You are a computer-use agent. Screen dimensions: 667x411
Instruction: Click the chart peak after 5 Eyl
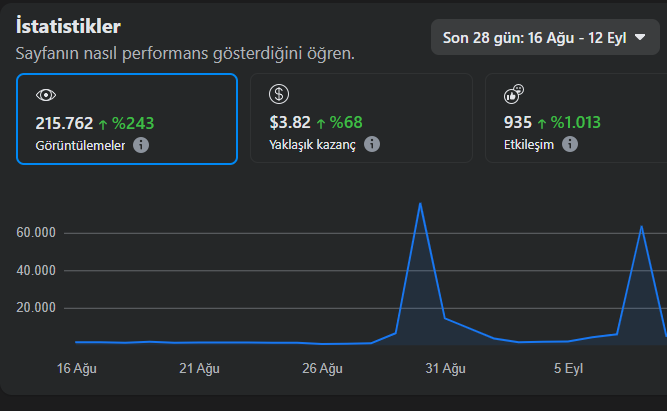pyautogui.click(x=641, y=227)
